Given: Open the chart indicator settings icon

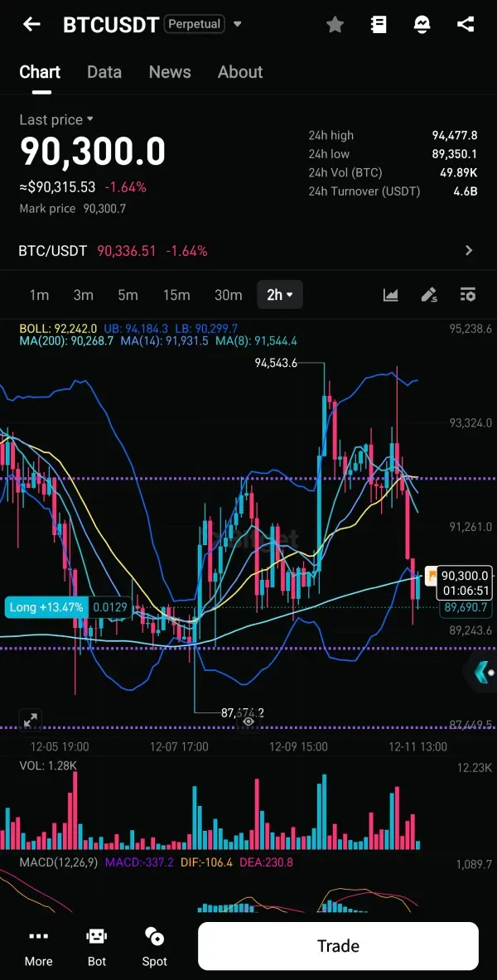Looking at the screenshot, I should click(468, 295).
